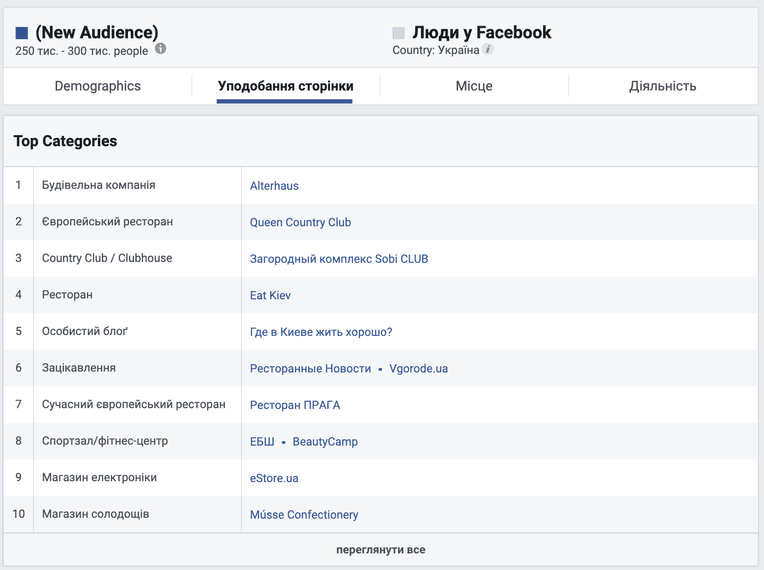The image size is (764, 570).
Task: Open the Vgorode.ua link
Action: pyautogui.click(x=418, y=368)
